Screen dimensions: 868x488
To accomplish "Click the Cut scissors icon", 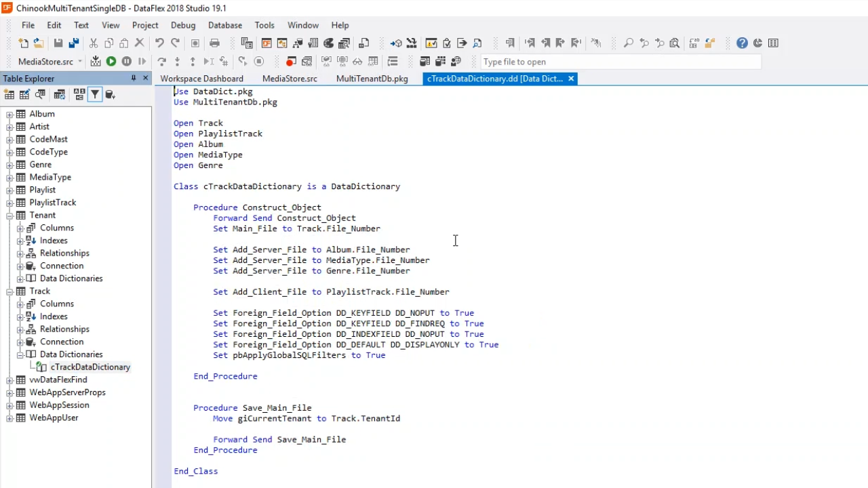I will [94, 43].
